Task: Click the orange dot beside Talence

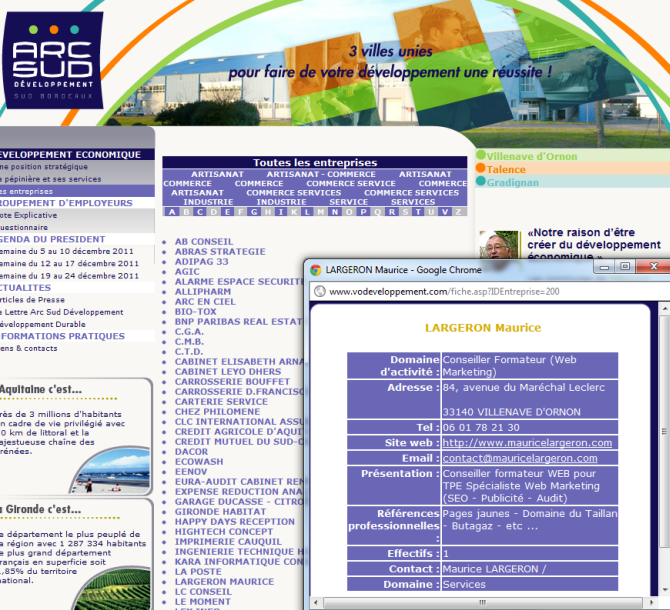Action: point(481,168)
